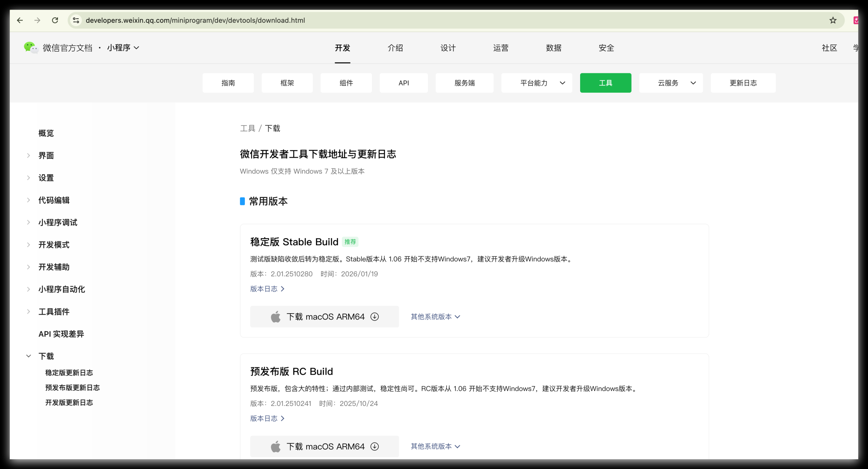Click download circle icon for Stable Build
Image resolution: width=868 pixels, height=469 pixels.
pos(375,317)
